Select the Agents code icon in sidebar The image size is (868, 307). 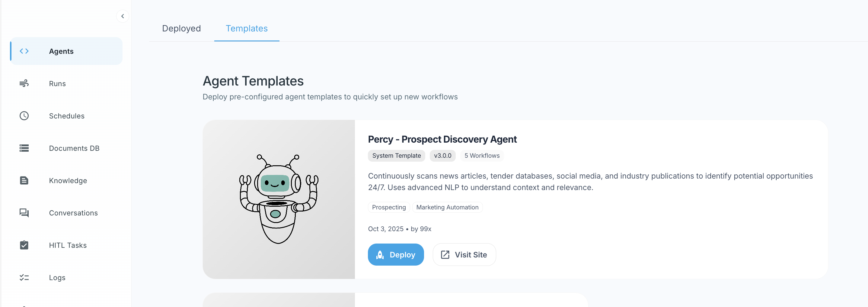pos(24,51)
